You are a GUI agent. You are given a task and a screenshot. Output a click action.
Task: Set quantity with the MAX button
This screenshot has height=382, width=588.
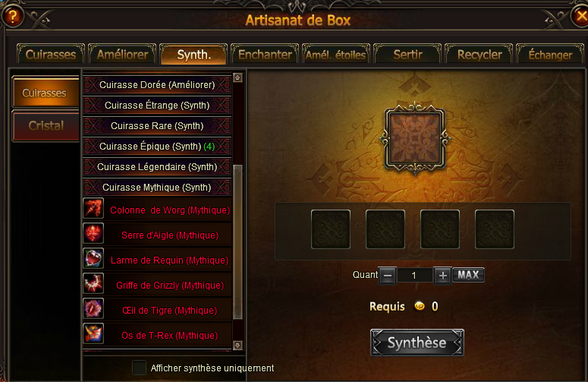coord(468,275)
